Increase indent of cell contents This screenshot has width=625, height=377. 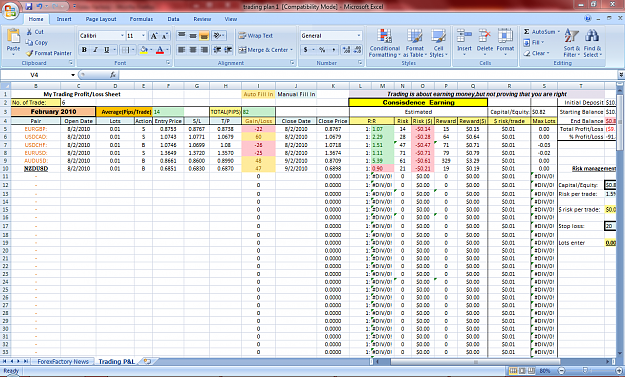tap(228, 50)
